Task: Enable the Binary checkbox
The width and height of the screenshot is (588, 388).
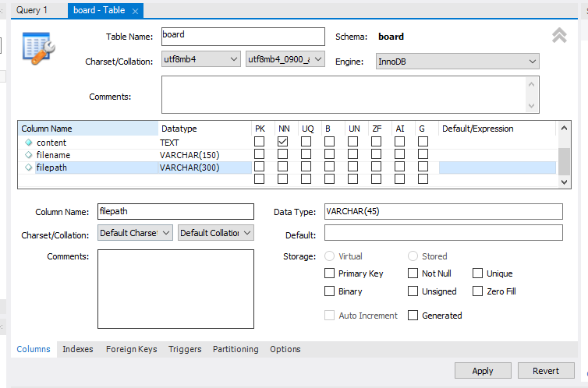Action: click(329, 291)
